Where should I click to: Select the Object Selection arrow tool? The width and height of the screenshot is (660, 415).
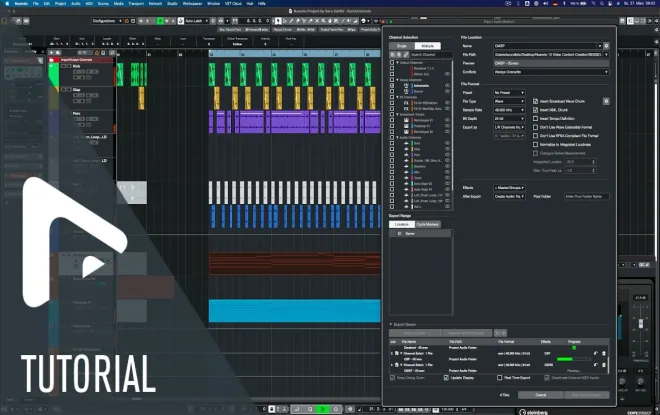(278, 21)
